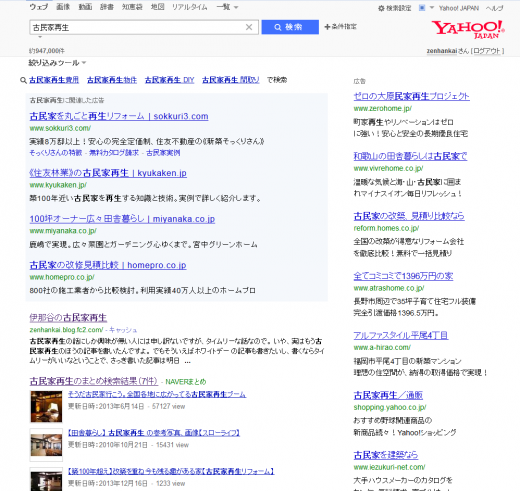Search related term 古民家再生 物件

[112, 80]
